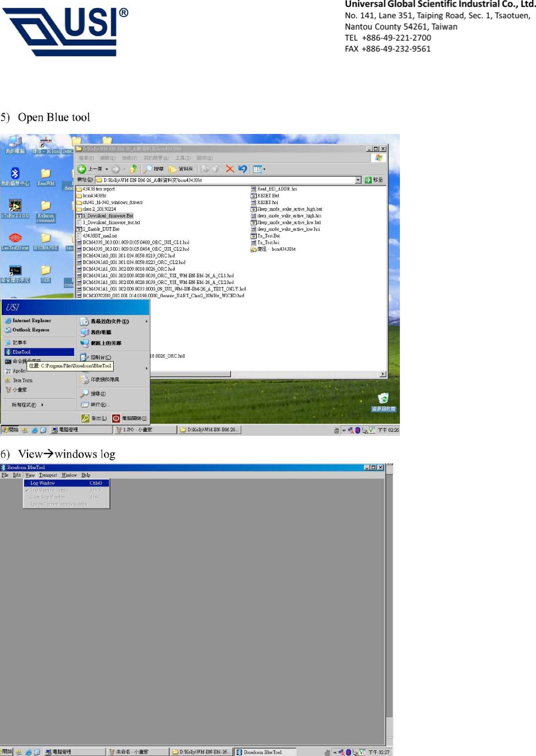This screenshot has height=756, width=536.
Task: Open the Window menu in BlueTool
Action: tap(69, 475)
